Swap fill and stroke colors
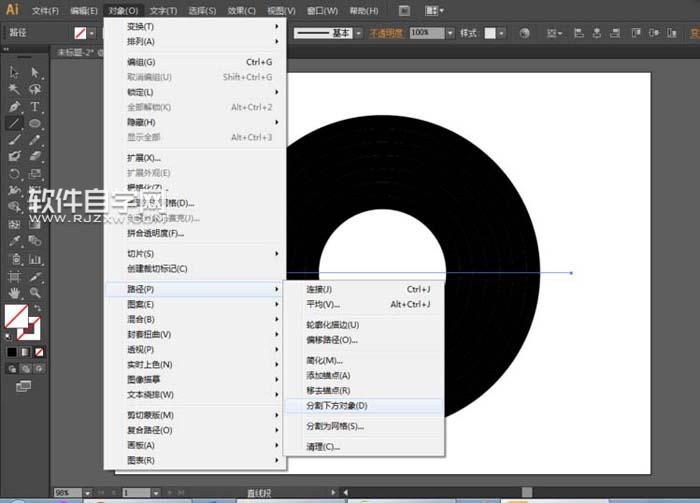 pyautogui.click(x=38, y=309)
